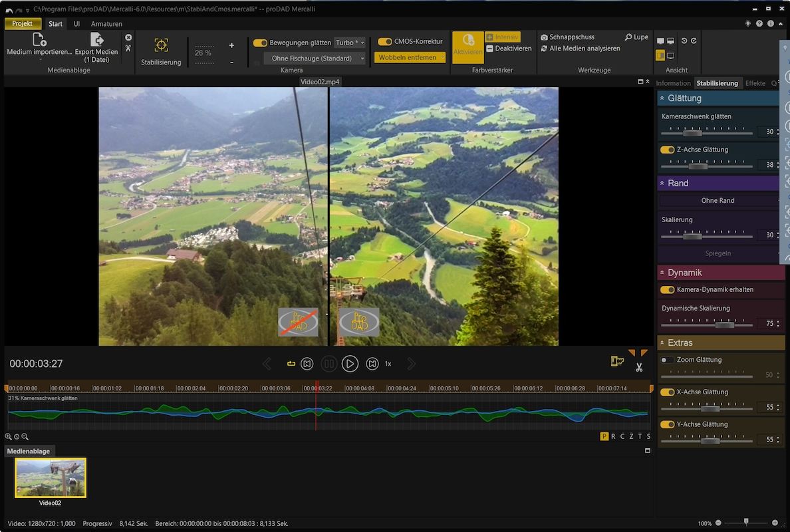
Task: Toggle the CMOS-Korrektur switch
Action: pos(384,41)
